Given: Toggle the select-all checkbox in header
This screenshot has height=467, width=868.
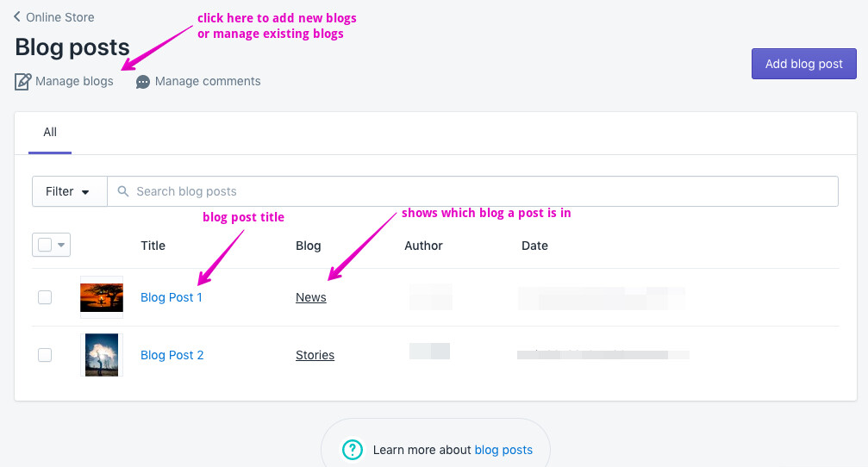Looking at the screenshot, I should click(45, 245).
